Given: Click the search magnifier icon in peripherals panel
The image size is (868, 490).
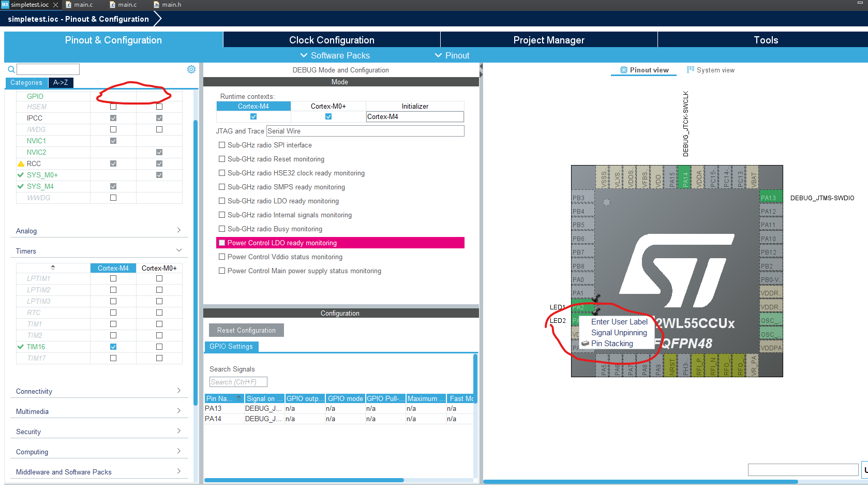Looking at the screenshot, I should coord(10,69).
